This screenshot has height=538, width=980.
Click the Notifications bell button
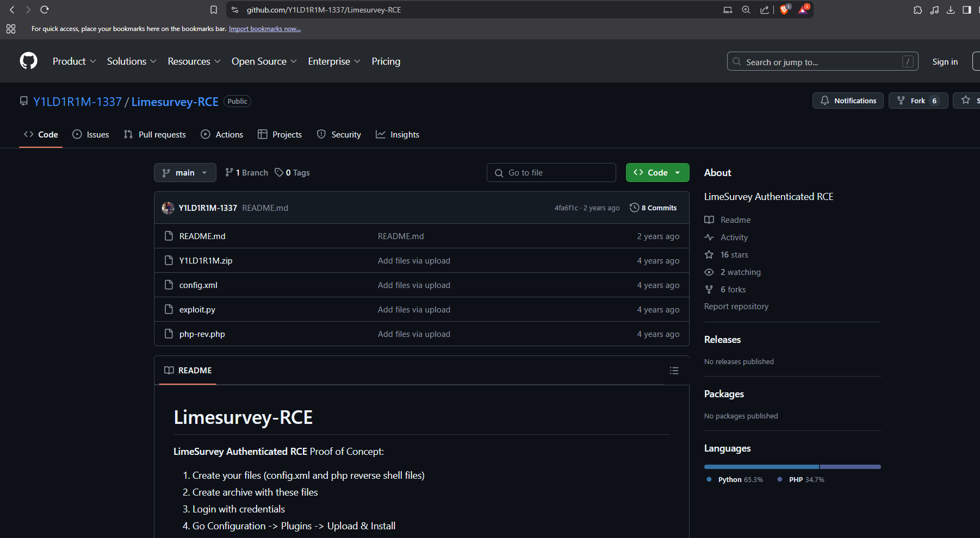(848, 101)
